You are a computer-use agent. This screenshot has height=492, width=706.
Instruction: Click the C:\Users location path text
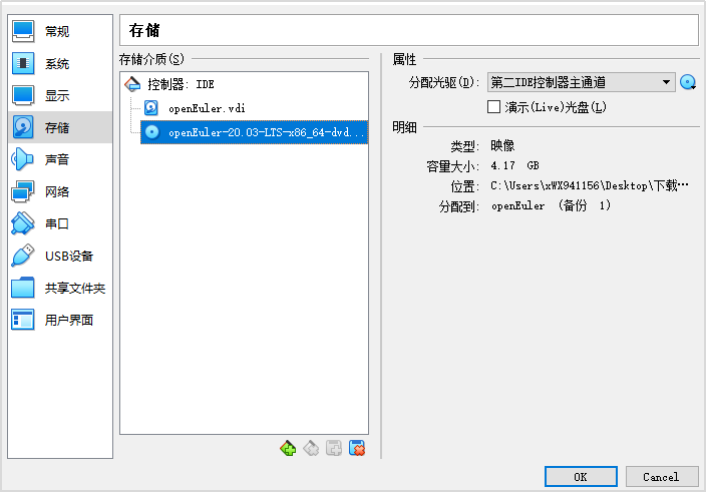tap(589, 185)
